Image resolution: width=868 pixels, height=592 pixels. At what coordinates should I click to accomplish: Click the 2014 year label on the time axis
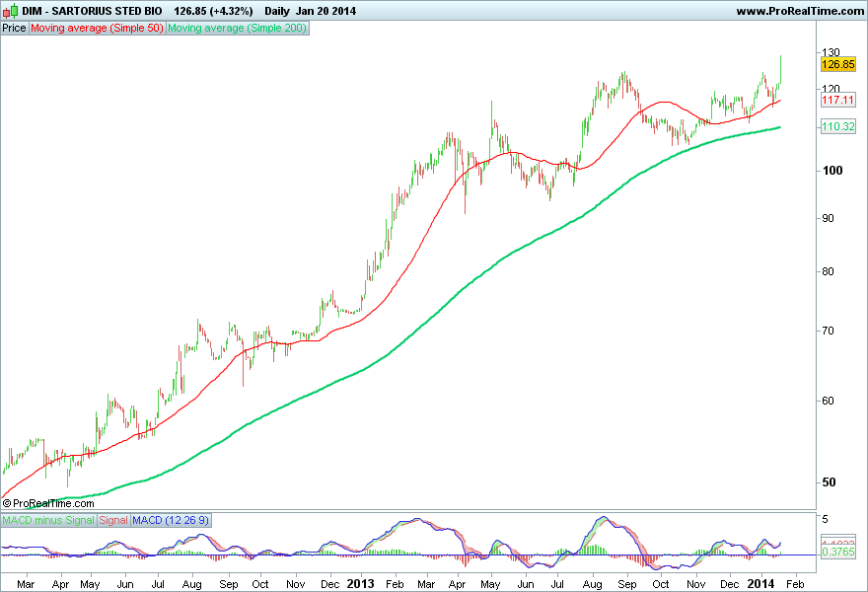pyautogui.click(x=761, y=584)
